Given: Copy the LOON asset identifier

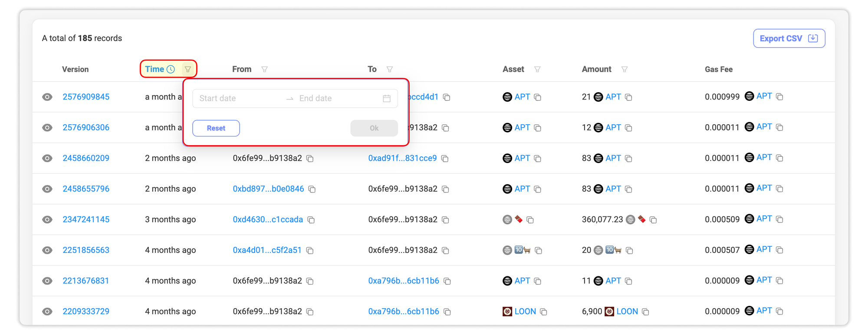Looking at the screenshot, I should tap(543, 312).
